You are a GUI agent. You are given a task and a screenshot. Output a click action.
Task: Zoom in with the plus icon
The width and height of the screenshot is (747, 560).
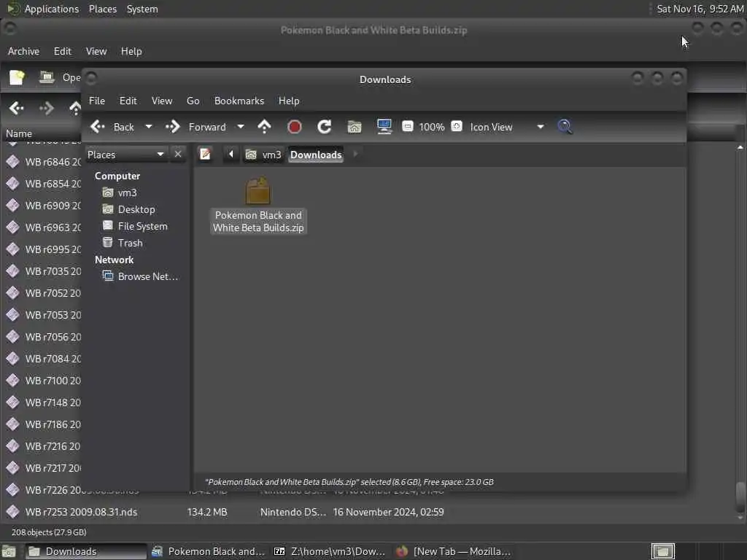tap(457, 126)
